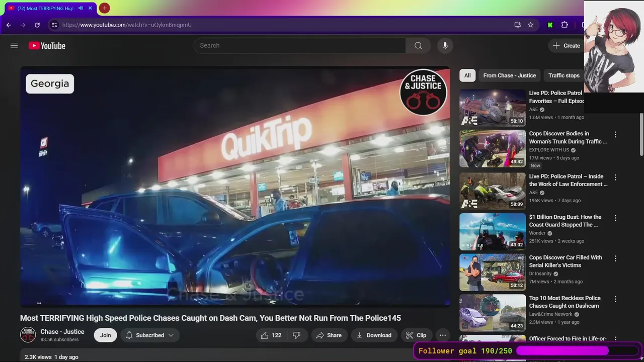Open the YouTube hamburger guide menu
This screenshot has height=362, width=644.
click(x=14, y=46)
